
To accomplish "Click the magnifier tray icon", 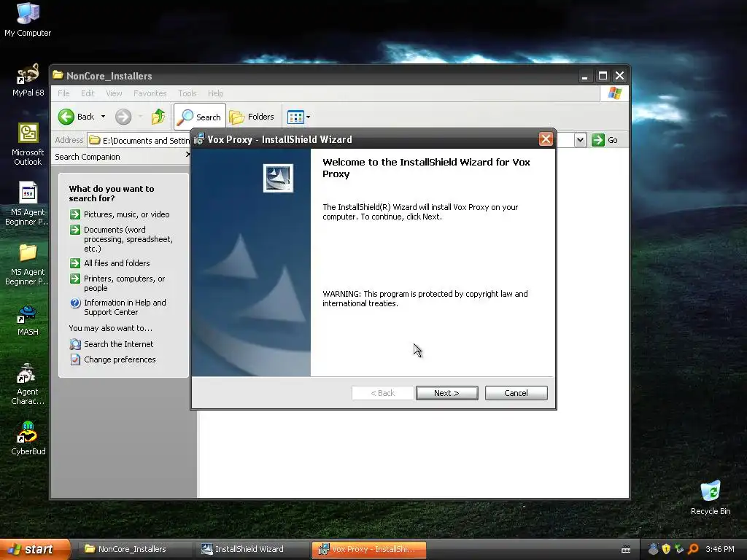I will tap(693, 549).
